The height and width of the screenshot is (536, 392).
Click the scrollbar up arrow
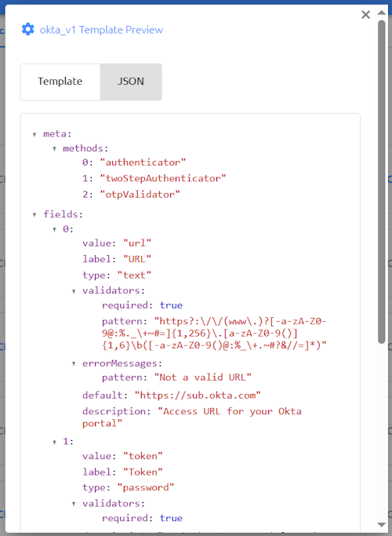[x=381, y=13]
